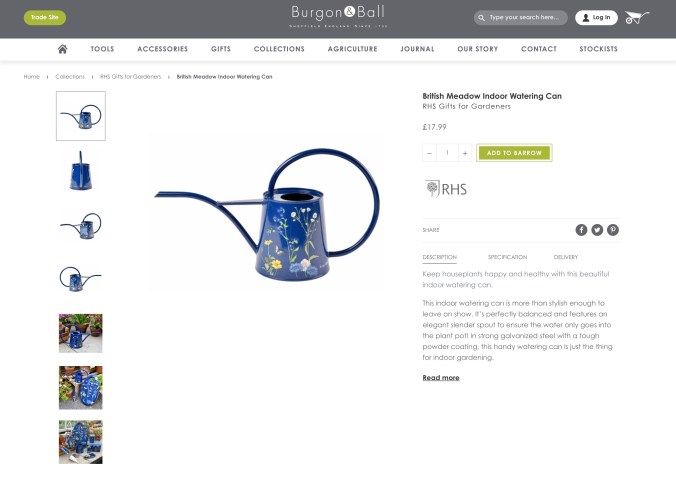This screenshot has width=676, height=493.
Task: Click the Log In button
Action: [596, 18]
